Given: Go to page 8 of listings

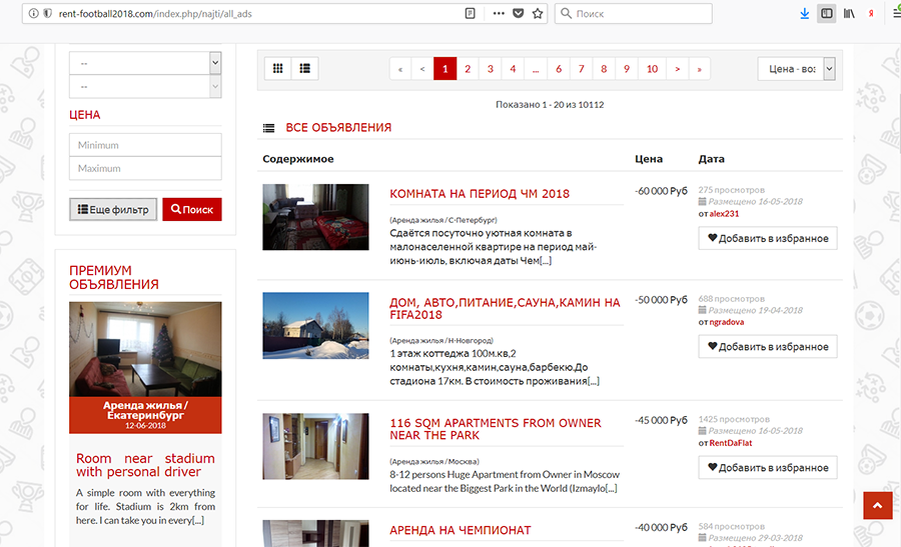Looking at the screenshot, I should 603,69.
